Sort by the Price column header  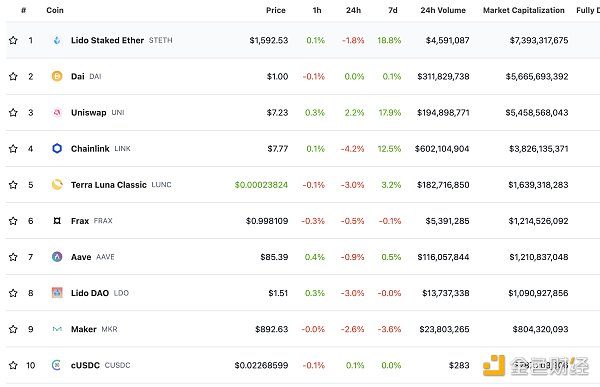[x=276, y=10]
